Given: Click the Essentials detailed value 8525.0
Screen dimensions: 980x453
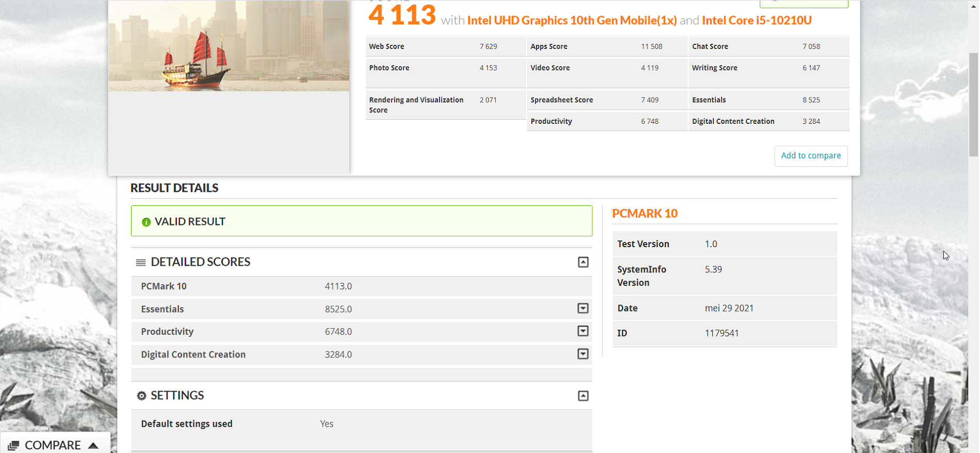Looking at the screenshot, I should point(338,309).
